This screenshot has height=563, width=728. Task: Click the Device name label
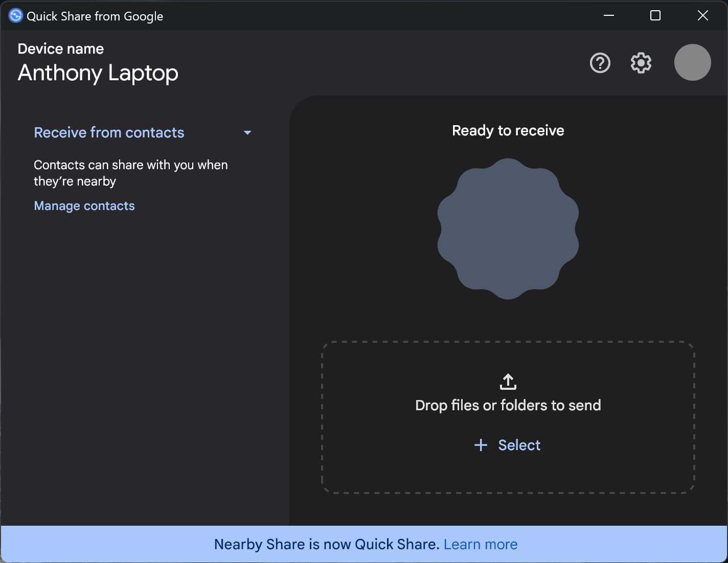pos(60,49)
